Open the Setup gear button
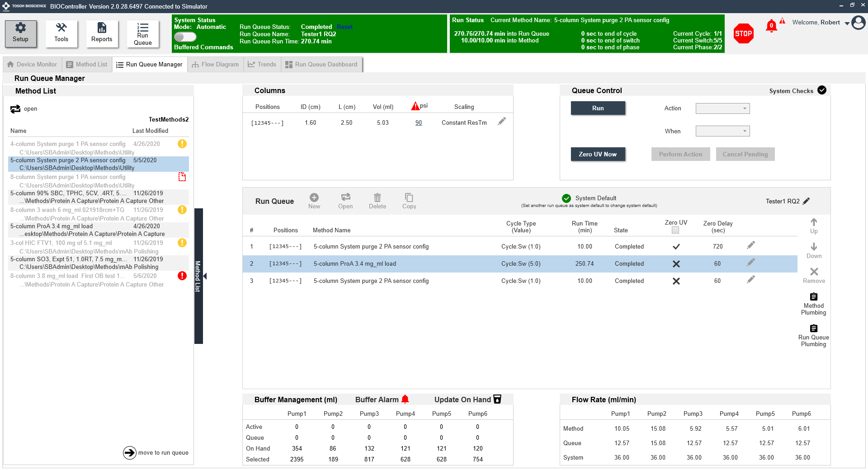This screenshot has width=868, height=470. click(x=20, y=33)
